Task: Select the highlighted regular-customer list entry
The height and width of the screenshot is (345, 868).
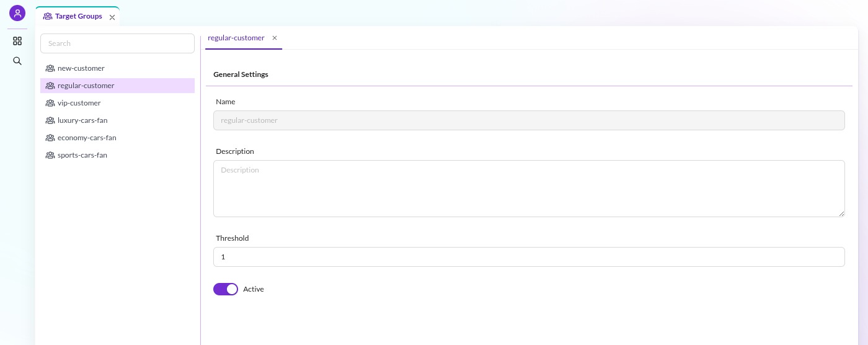Action: [x=117, y=86]
